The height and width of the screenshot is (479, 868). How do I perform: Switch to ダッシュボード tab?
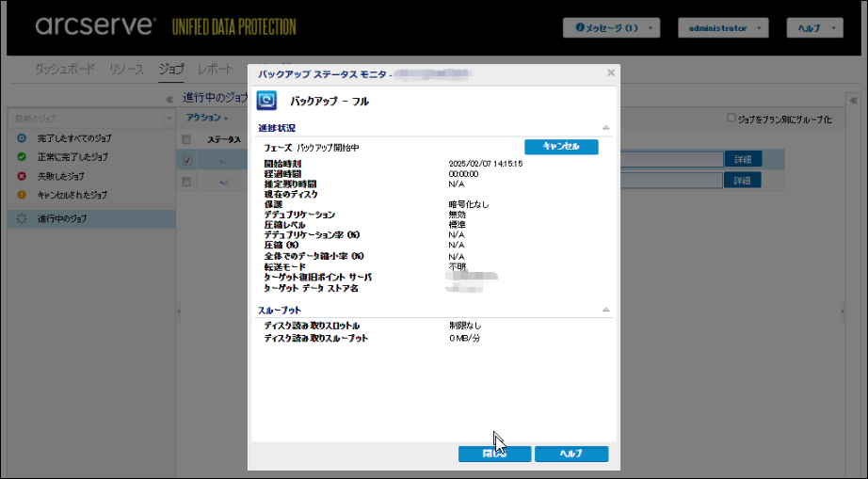click(65, 69)
